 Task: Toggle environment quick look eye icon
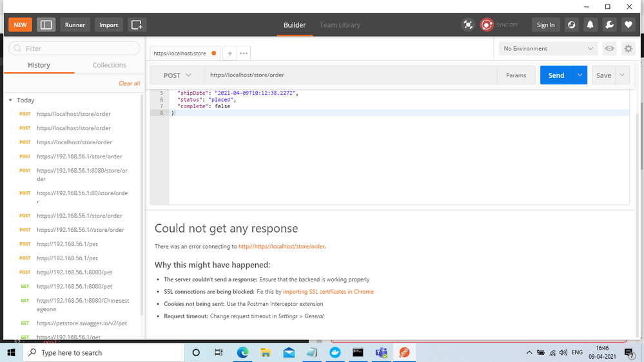click(x=609, y=48)
